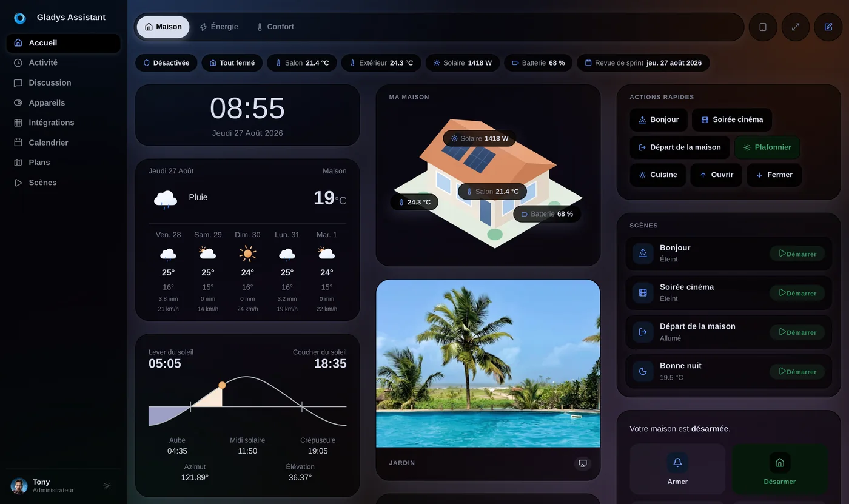849x504 pixels.
Task: Click the Solaire 1418 W chip in top bar
Action: coord(463,62)
